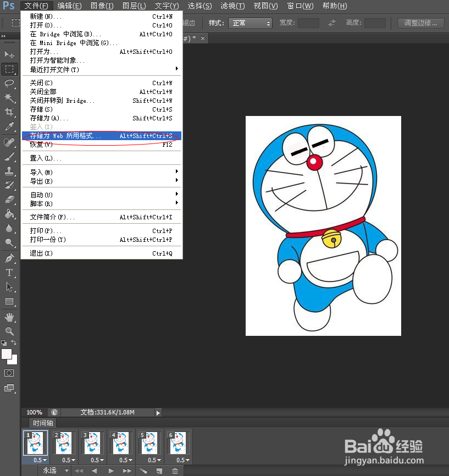The image size is (449, 476).
Task: Select the Zoom tool
Action: pyautogui.click(x=9, y=331)
